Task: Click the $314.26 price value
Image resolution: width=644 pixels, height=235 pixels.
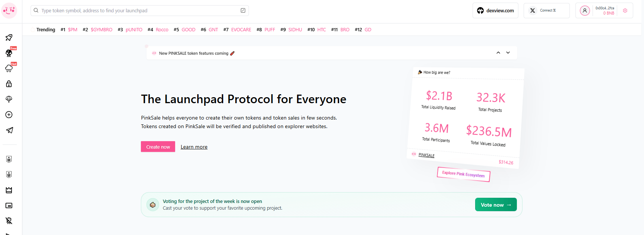Action: click(x=506, y=162)
